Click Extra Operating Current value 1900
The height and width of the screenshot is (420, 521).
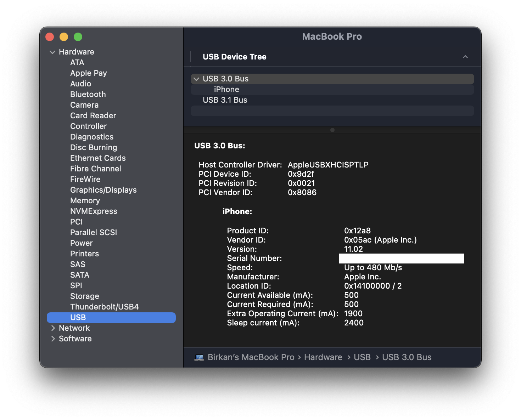click(x=353, y=314)
